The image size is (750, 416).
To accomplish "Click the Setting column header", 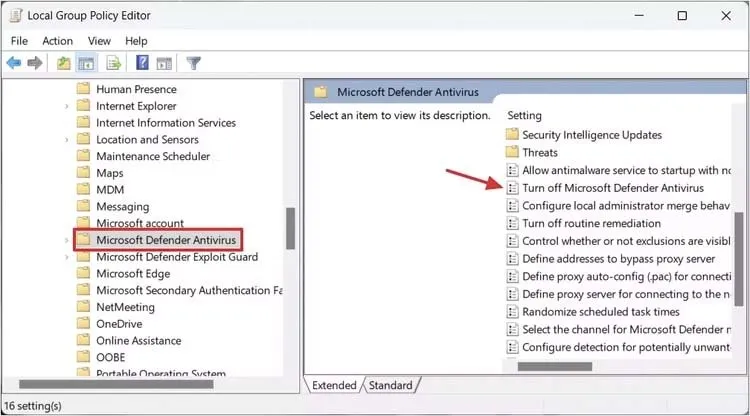I will 525,115.
